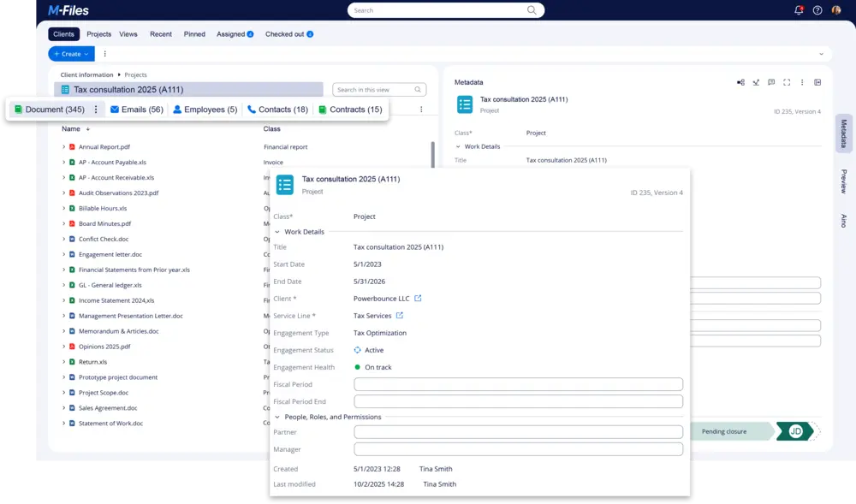The width and height of the screenshot is (856, 504).
Task: Click the help question mark icon
Action: point(817,10)
